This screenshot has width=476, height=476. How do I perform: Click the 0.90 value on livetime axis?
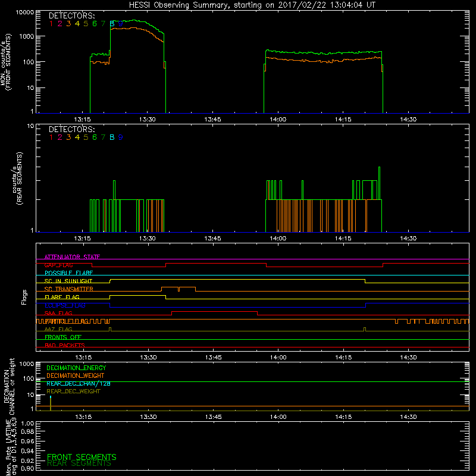pyautogui.click(x=27, y=468)
